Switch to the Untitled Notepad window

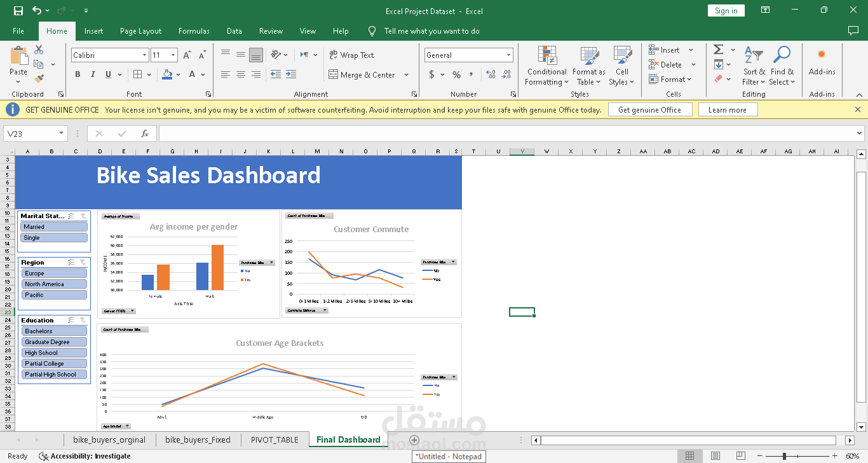(449, 456)
